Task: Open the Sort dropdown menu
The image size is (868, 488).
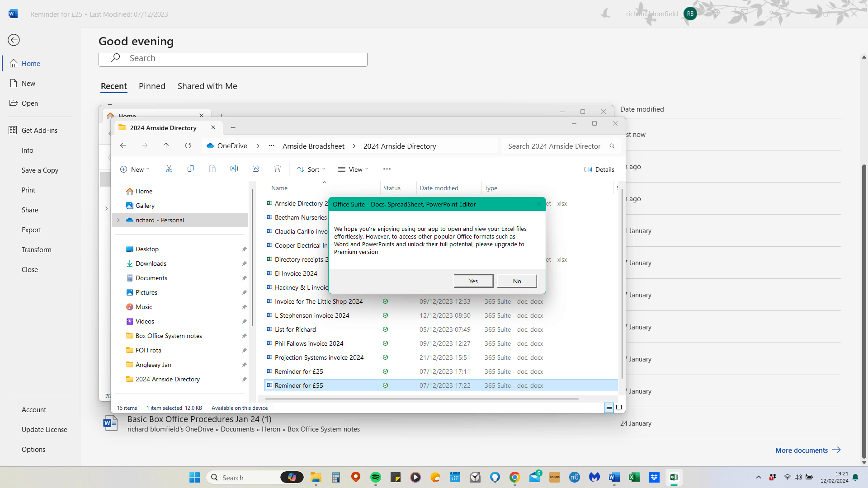Action: [311, 169]
